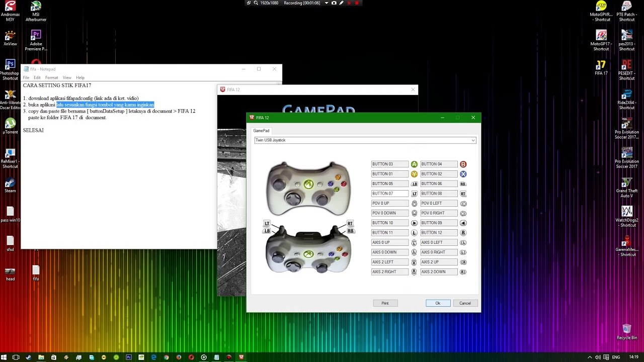The image size is (644, 362).
Task: Select the BUTTON 07 mapping field
Action: [x=390, y=194]
